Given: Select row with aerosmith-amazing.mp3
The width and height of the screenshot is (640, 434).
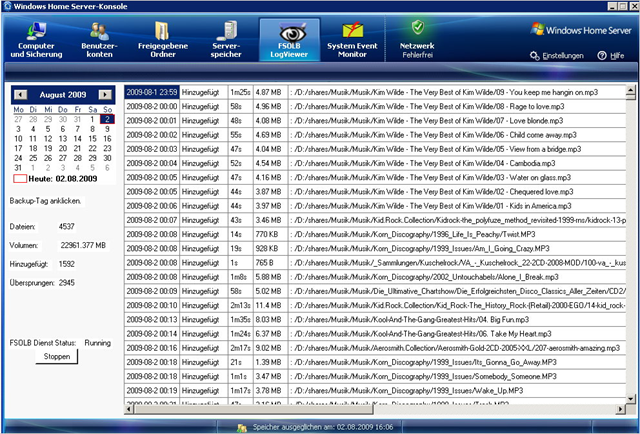Looking at the screenshot, I should [375, 348].
